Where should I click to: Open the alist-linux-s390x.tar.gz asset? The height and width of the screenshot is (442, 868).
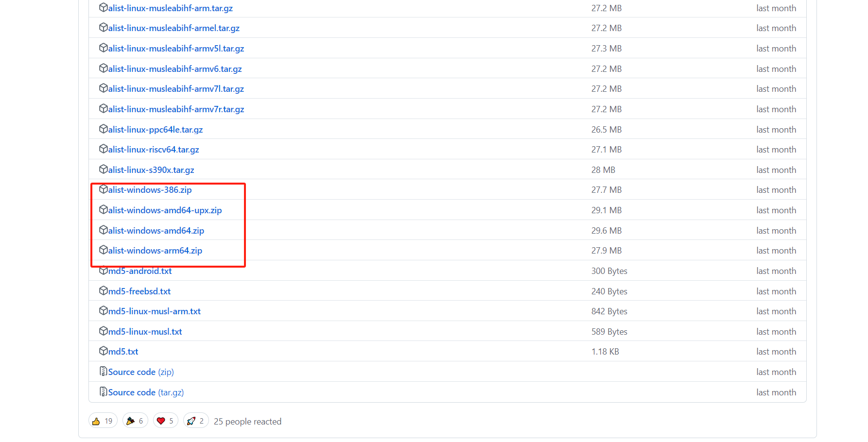point(151,170)
